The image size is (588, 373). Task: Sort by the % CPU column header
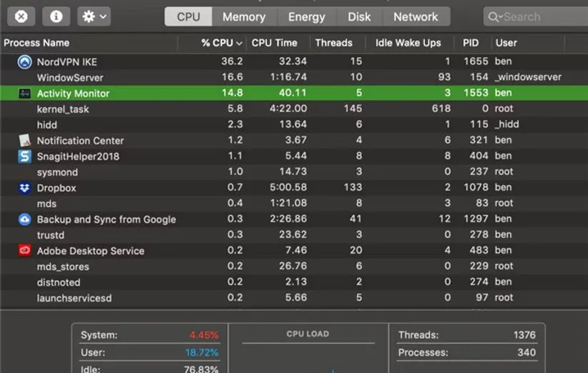click(x=221, y=43)
